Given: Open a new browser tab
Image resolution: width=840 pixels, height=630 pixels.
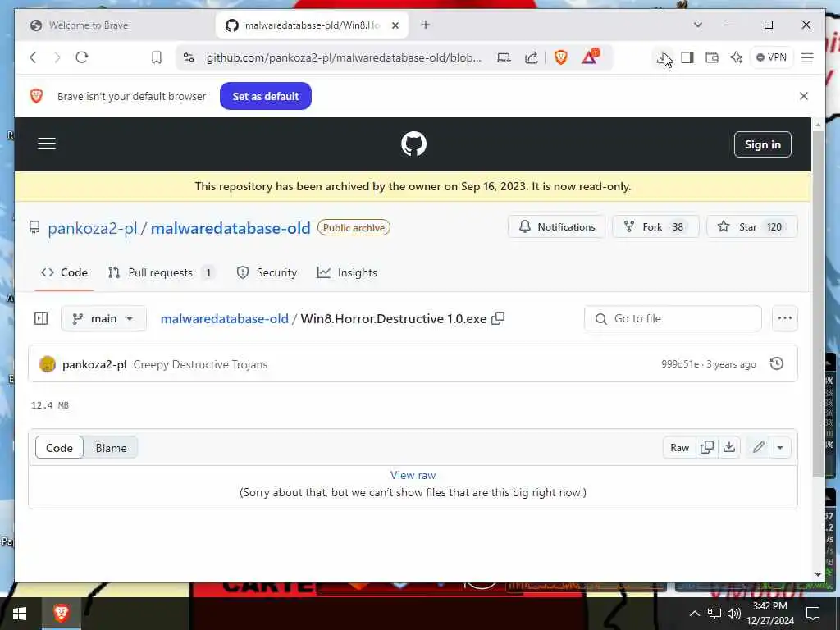Looking at the screenshot, I should [x=426, y=25].
